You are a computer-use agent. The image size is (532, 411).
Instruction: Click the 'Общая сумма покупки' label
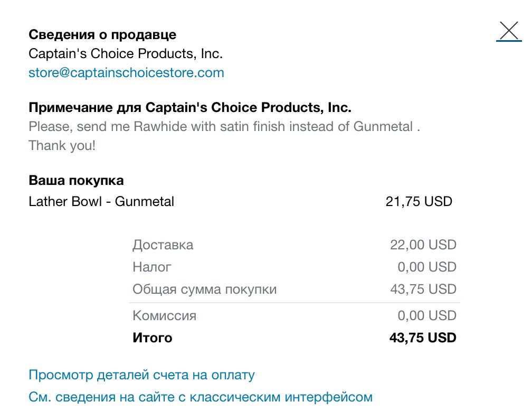(205, 289)
